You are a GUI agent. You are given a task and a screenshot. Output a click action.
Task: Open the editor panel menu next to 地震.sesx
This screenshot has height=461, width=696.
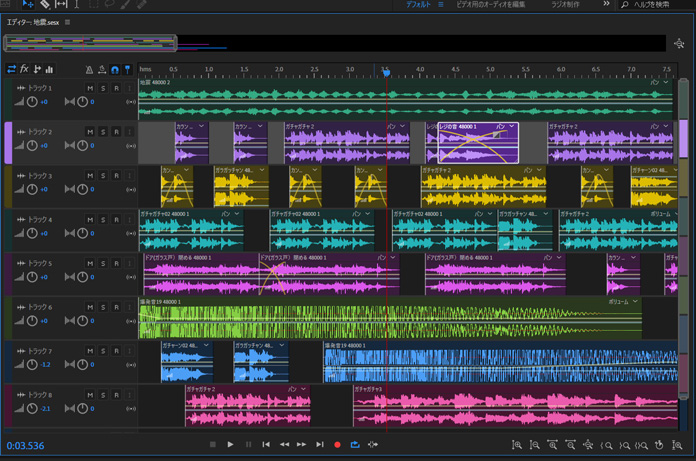68,22
